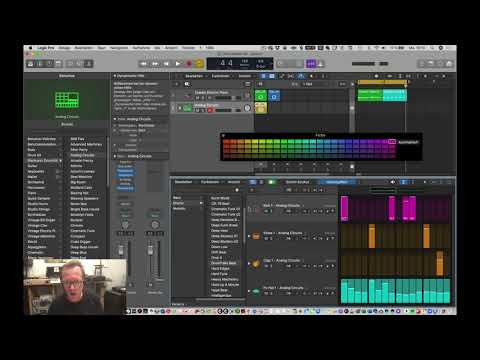
Task: Select Analog Circuits in the Library patch list
Action: (x=82, y=155)
